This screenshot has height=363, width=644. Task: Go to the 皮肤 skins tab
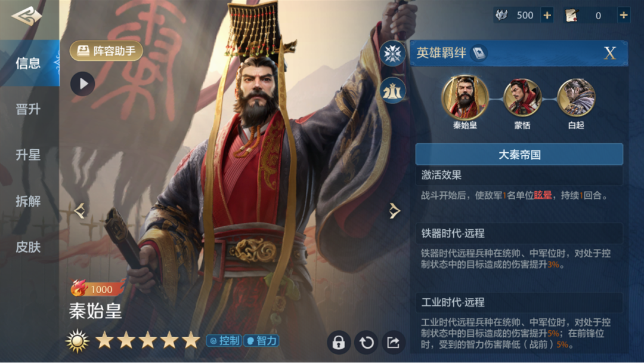coord(28,247)
